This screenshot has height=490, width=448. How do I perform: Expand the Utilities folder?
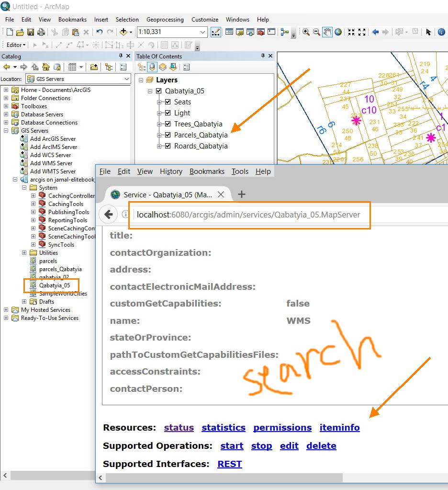(24, 252)
